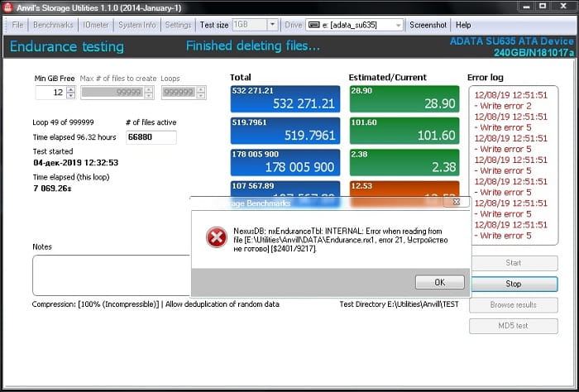The height and width of the screenshot is (392, 579).
Task: Click 'Test Directory E:\Utilities\Anvil\TEST' text
Action: (400, 304)
